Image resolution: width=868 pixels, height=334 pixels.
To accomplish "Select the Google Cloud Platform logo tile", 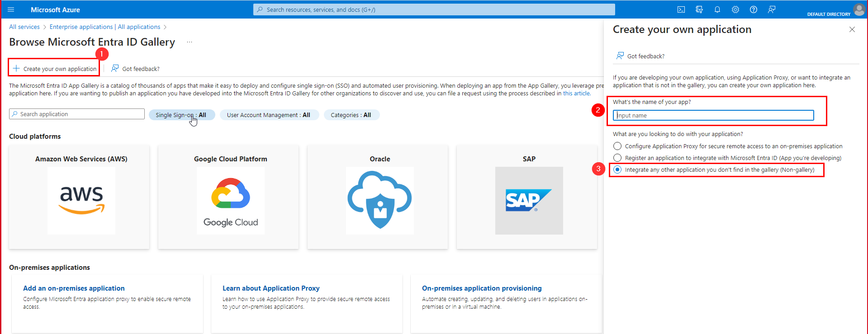I will pos(231,201).
